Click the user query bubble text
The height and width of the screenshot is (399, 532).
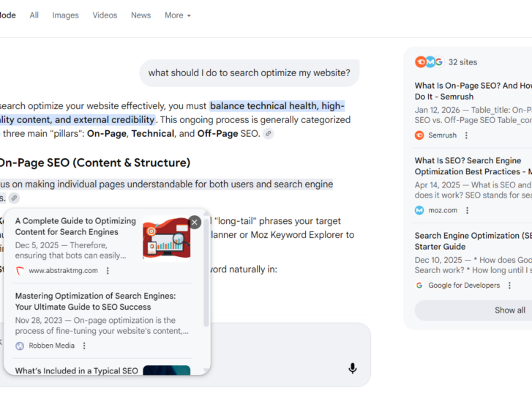(x=249, y=73)
